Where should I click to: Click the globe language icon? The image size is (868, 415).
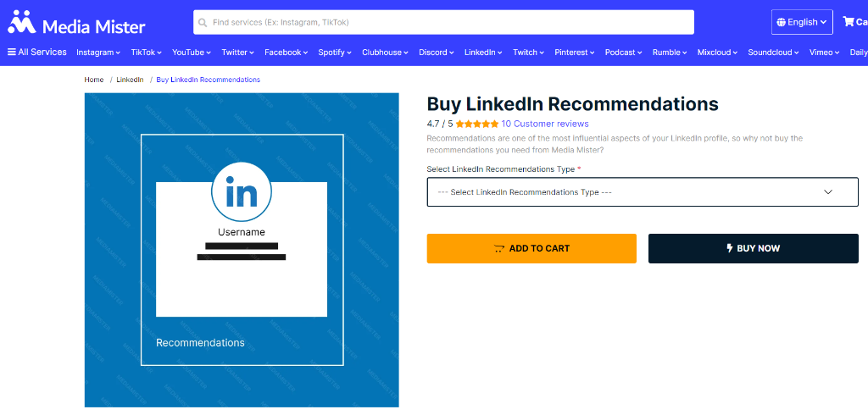point(781,23)
